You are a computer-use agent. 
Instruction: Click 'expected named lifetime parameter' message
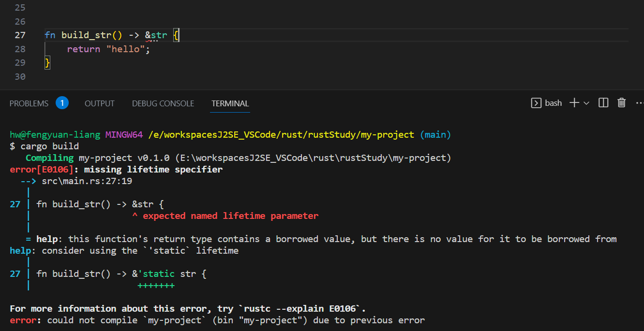[x=230, y=216]
